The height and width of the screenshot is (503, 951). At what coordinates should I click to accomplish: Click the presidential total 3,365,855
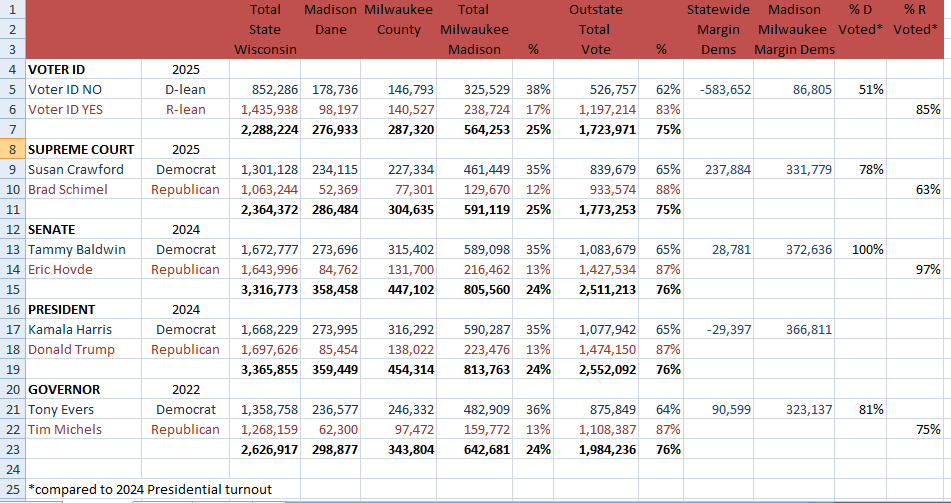(x=265, y=370)
